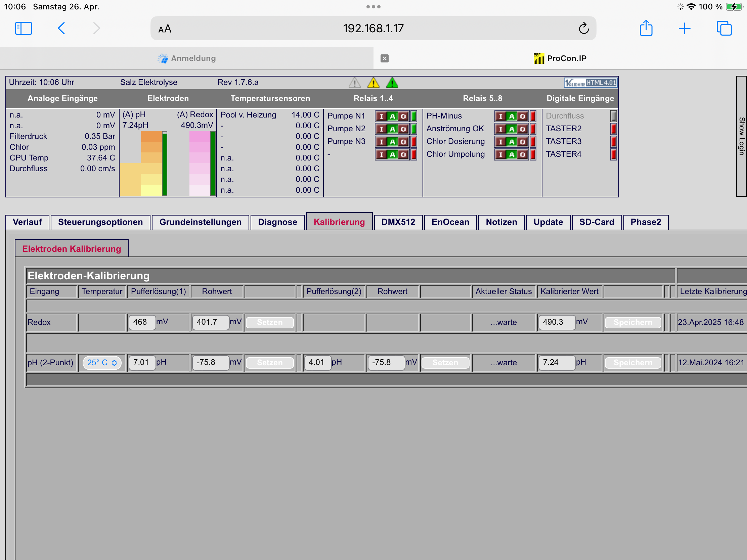Set Chlor Dosierung relay to O (off)

(522, 142)
